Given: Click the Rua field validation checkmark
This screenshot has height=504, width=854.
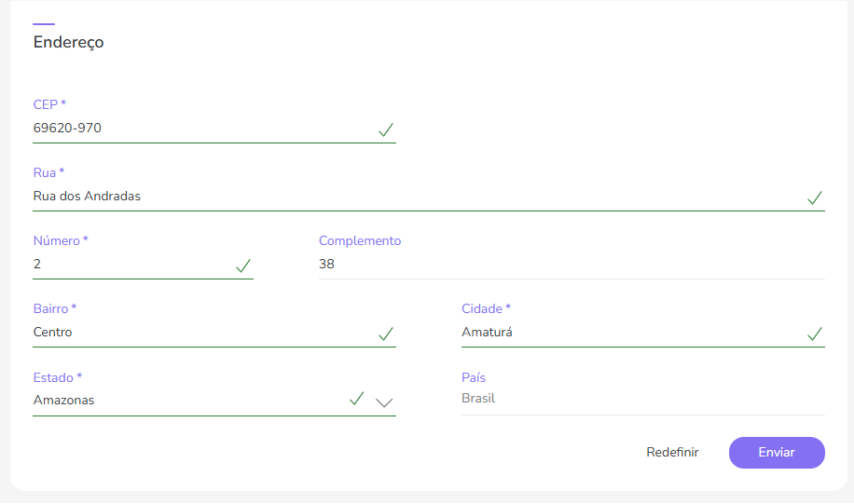Looking at the screenshot, I should pyautogui.click(x=815, y=198).
